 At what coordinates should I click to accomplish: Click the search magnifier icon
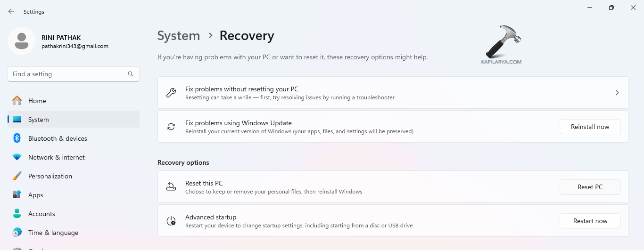131,74
